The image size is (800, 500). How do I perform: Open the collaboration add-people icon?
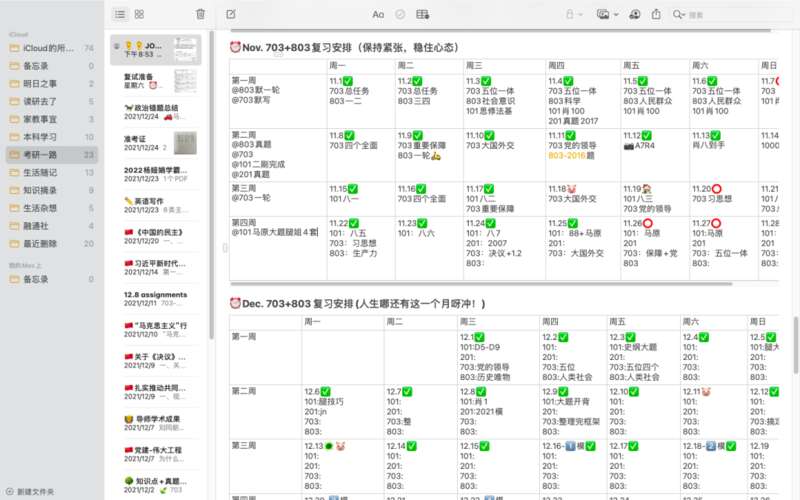[x=634, y=14]
